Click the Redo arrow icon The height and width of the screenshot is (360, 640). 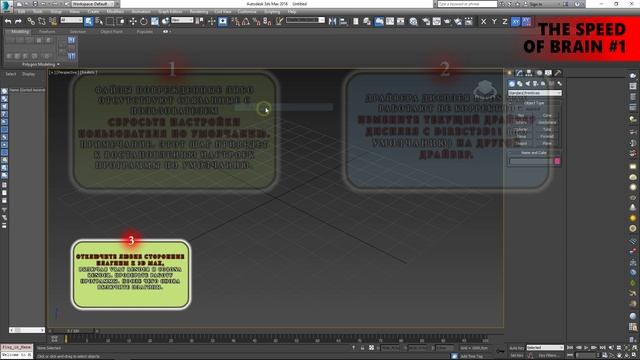(18, 21)
